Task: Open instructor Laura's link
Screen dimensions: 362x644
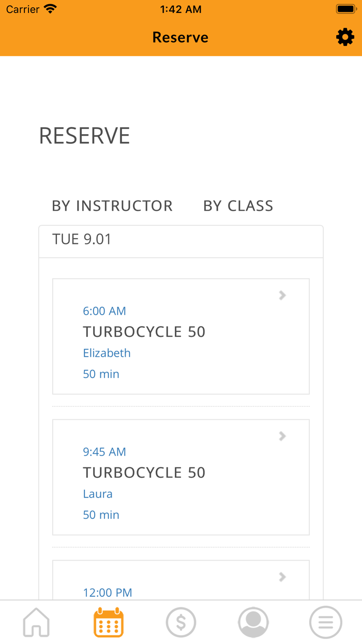Action: tap(98, 494)
